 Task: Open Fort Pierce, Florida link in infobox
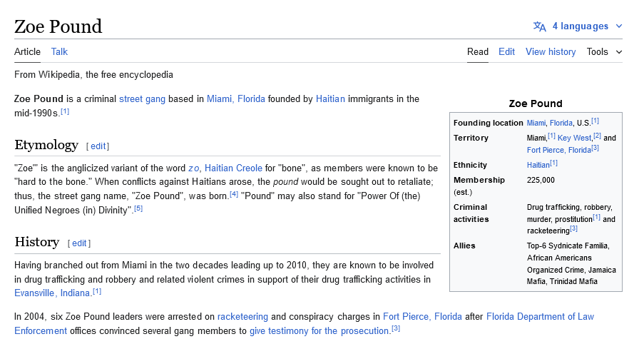pyautogui.click(x=559, y=150)
